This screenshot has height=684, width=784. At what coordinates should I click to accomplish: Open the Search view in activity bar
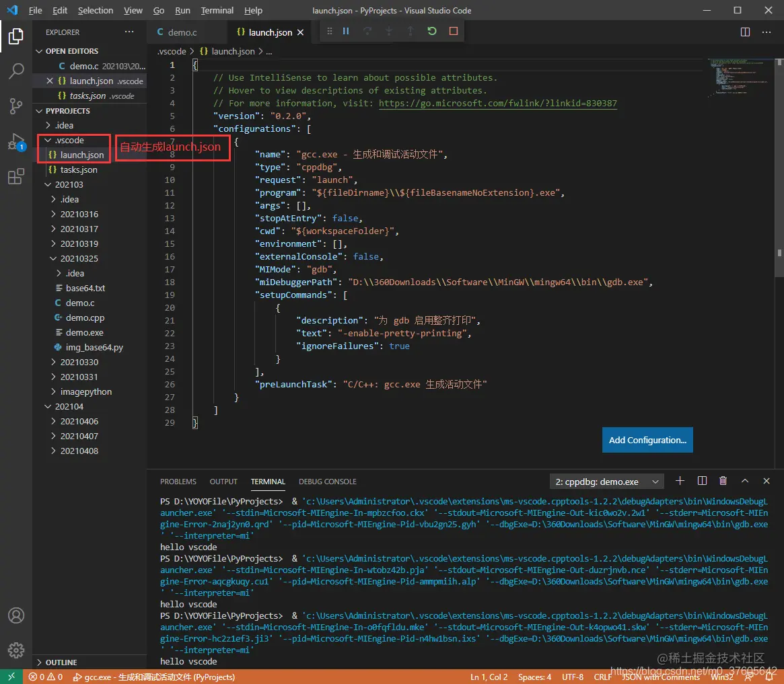pos(16,71)
